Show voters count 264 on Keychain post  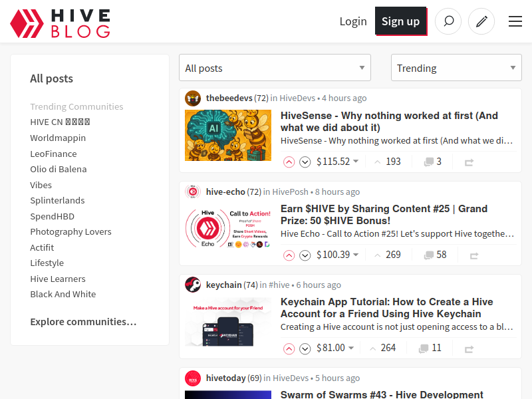pyautogui.click(x=383, y=348)
